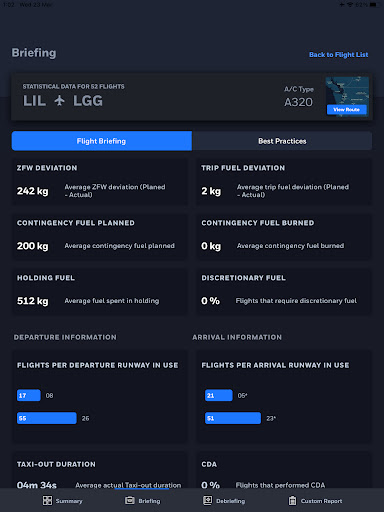Open the Trip Fuel Deviation card
Screen dimensions: 384x512
(284, 181)
